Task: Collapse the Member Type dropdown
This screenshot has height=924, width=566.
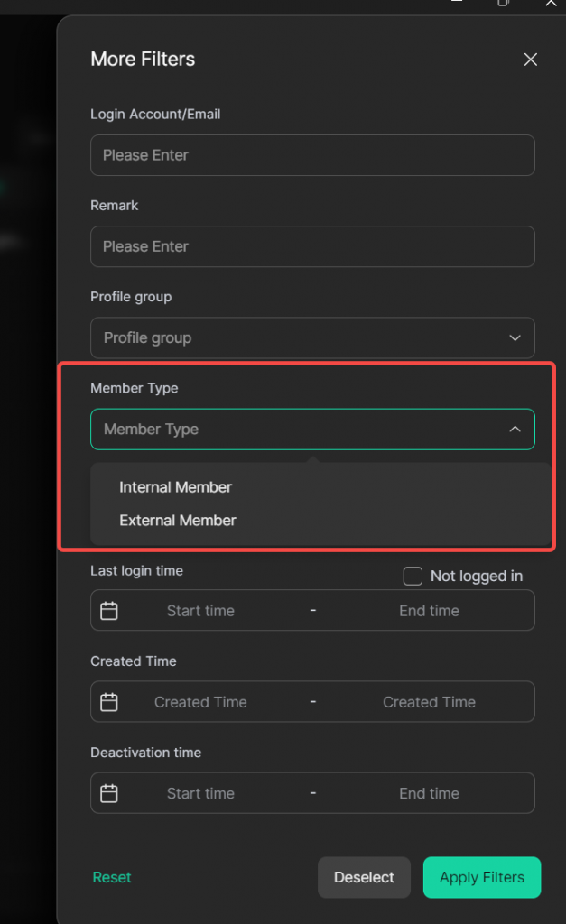Action: tap(312, 429)
